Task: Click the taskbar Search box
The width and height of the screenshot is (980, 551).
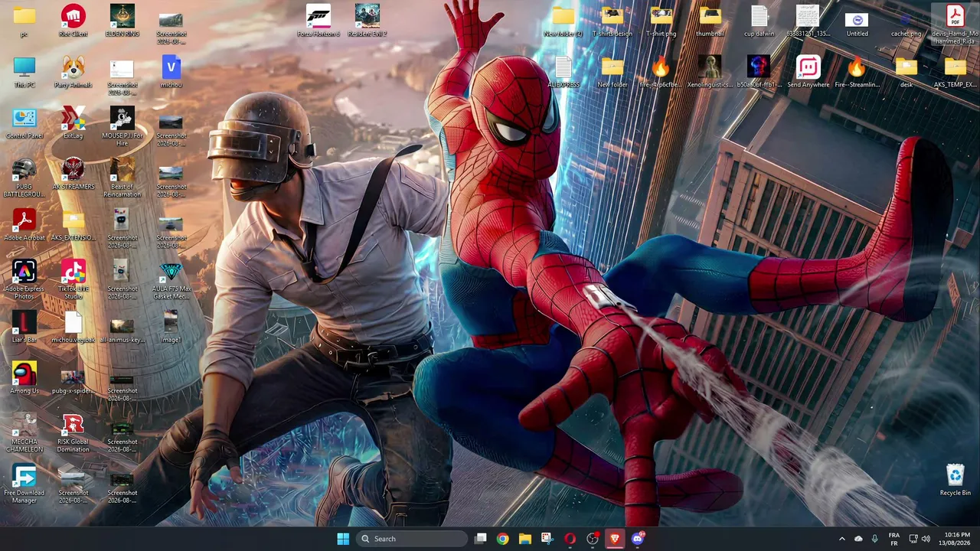Action: [411, 539]
